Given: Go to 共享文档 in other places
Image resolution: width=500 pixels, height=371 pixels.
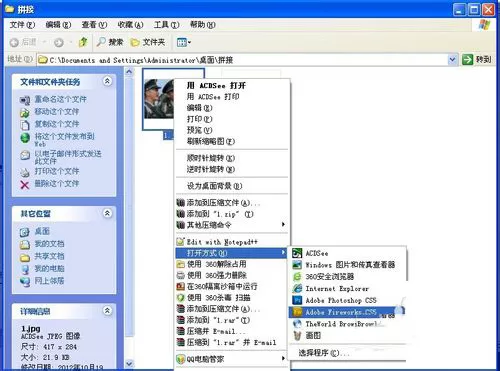Looking at the screenshot, I should (x=49, y=256).
